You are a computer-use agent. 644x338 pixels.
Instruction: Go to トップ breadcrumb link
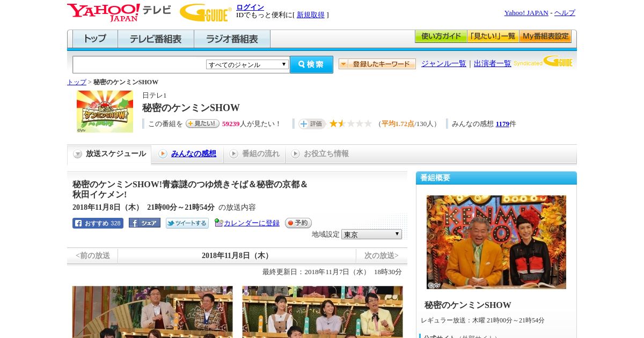click(x=77, y=82)
